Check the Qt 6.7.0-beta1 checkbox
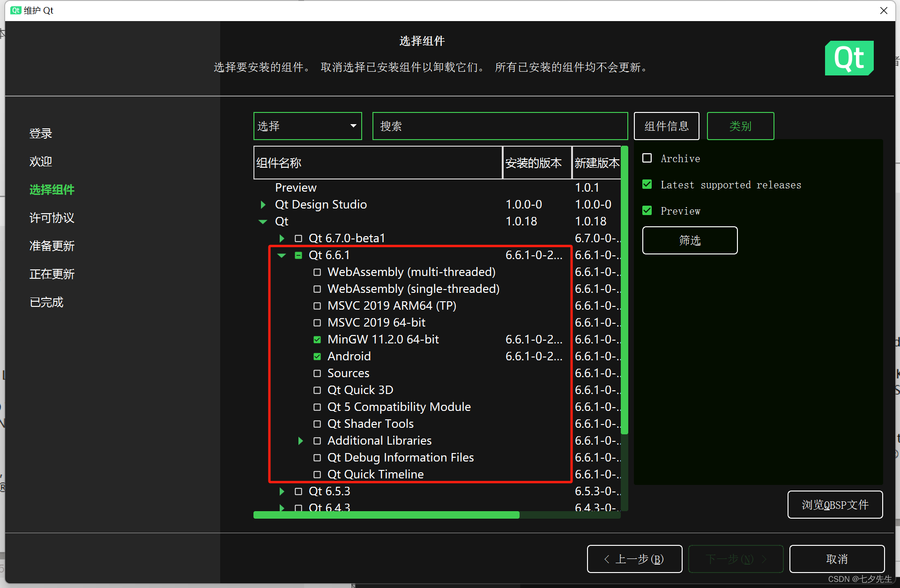 (x=298, y=238)
